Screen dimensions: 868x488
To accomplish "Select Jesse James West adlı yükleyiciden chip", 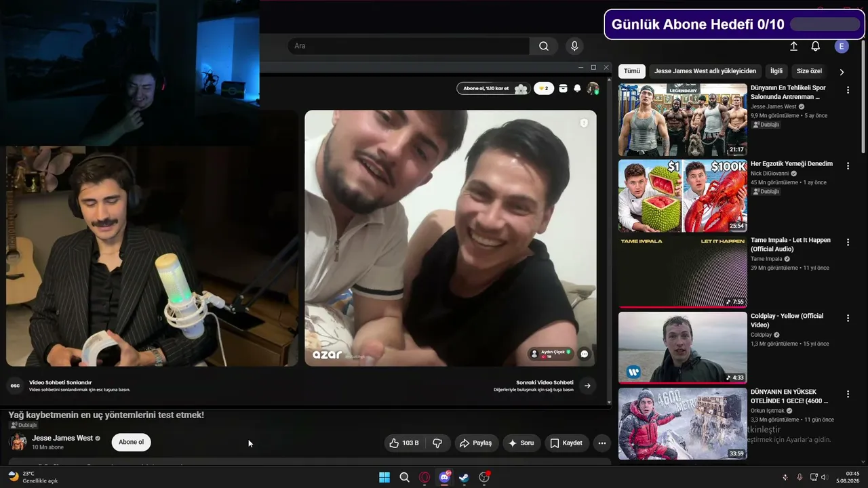I will (x=705, y=71).
